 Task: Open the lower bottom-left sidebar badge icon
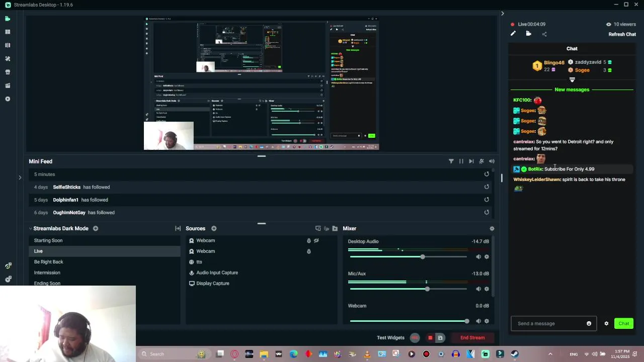tap(8, 279)
